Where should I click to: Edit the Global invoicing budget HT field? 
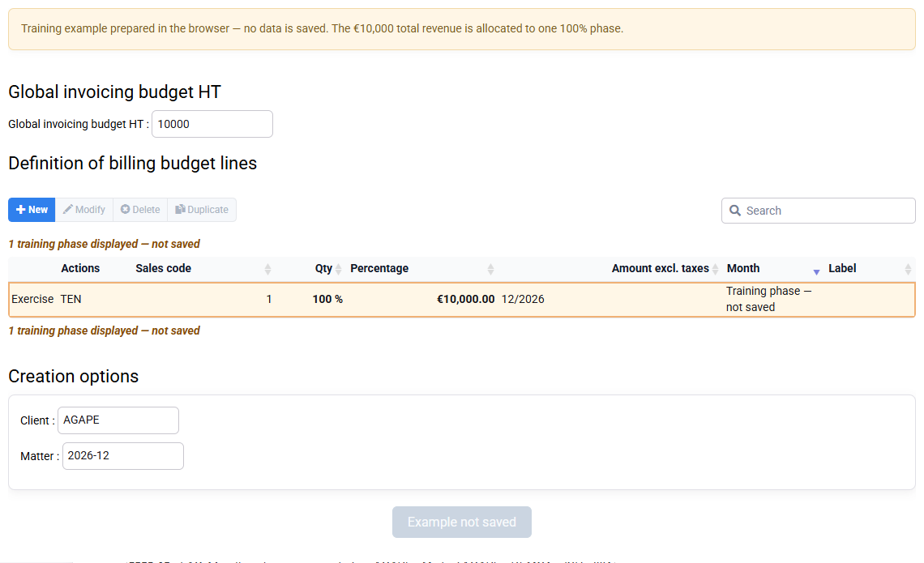click(212, 124)
